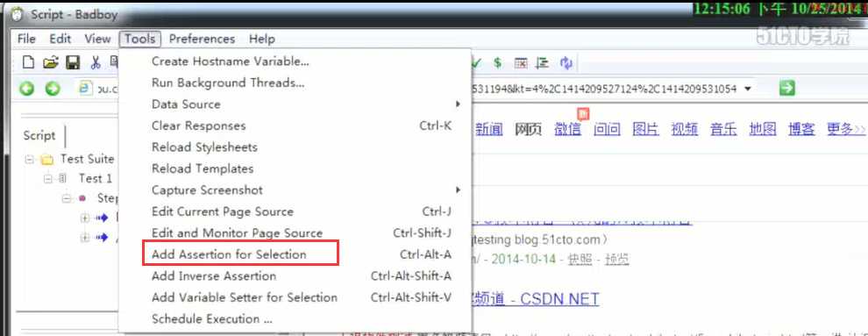Open the View menu
This screenshot has height=336, width=868.
point(97,39)
